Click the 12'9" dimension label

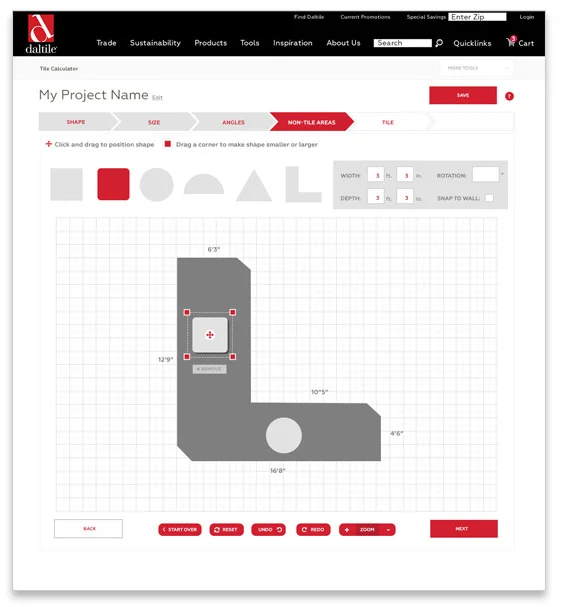pyautogui.click(x=166, y=360)
